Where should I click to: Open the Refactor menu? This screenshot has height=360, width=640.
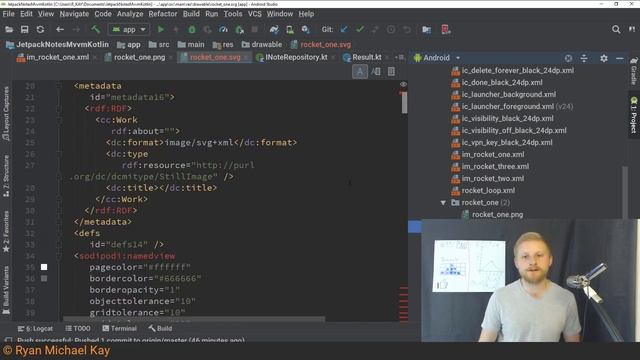(x=162, y=14)
